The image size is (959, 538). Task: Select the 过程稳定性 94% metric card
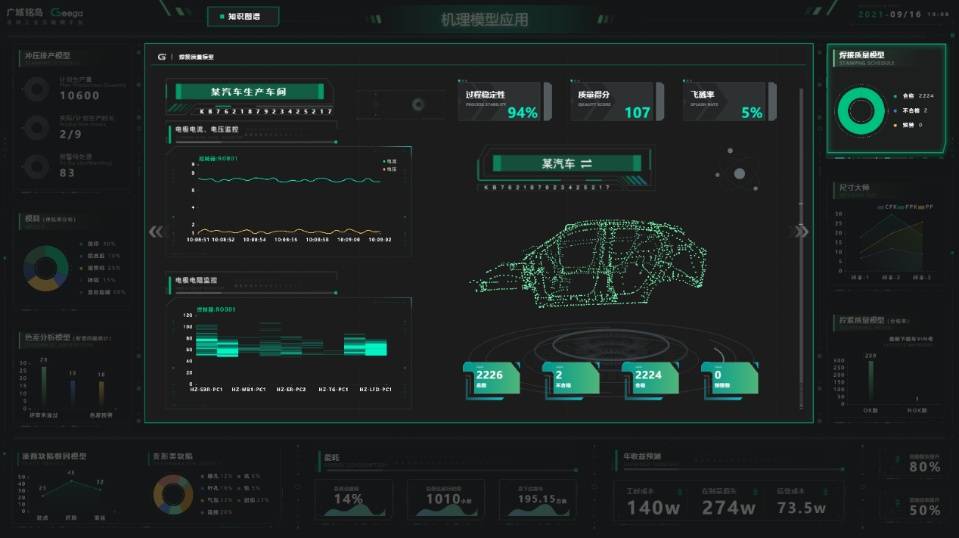(x=504, y=101)
